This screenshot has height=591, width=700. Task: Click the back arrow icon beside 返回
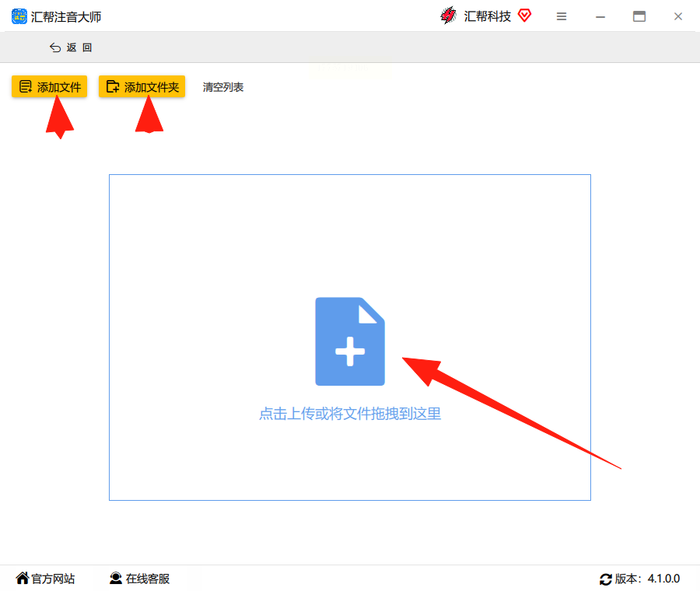tap(55, 47)
